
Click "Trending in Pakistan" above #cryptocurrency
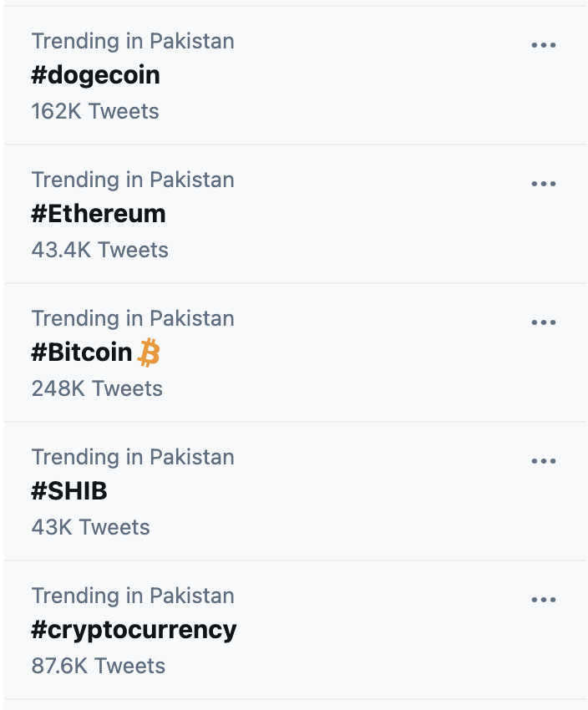(133, 596)
